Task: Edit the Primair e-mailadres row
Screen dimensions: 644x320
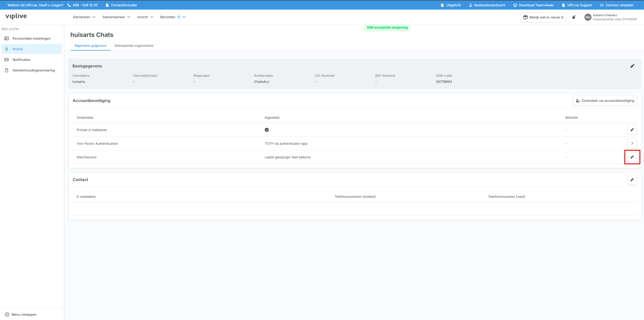Action: (x=632, y=130)
